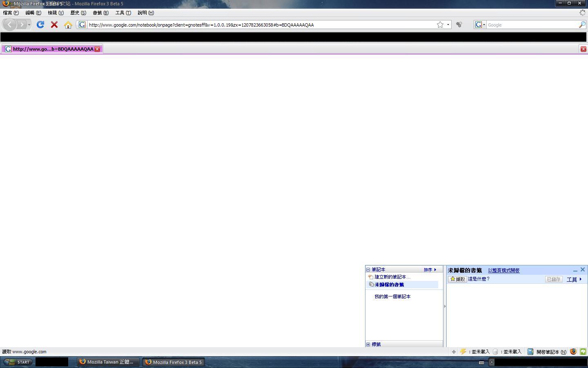This screenshot has width=588, height=368.
Task: Open the 排序 sort dropdown
Action: pyautogui.click(x=430, y=270)
